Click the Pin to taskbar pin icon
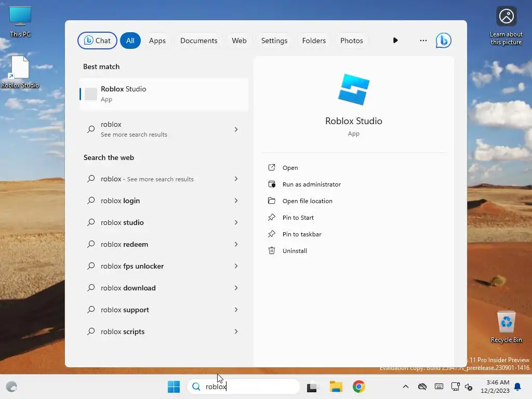 point(272,234)
